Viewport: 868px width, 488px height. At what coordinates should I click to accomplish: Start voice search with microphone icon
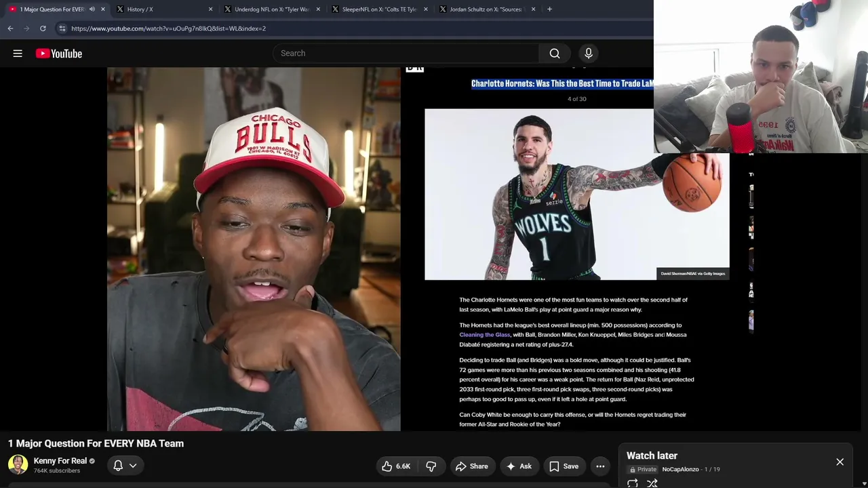point(589,54)
